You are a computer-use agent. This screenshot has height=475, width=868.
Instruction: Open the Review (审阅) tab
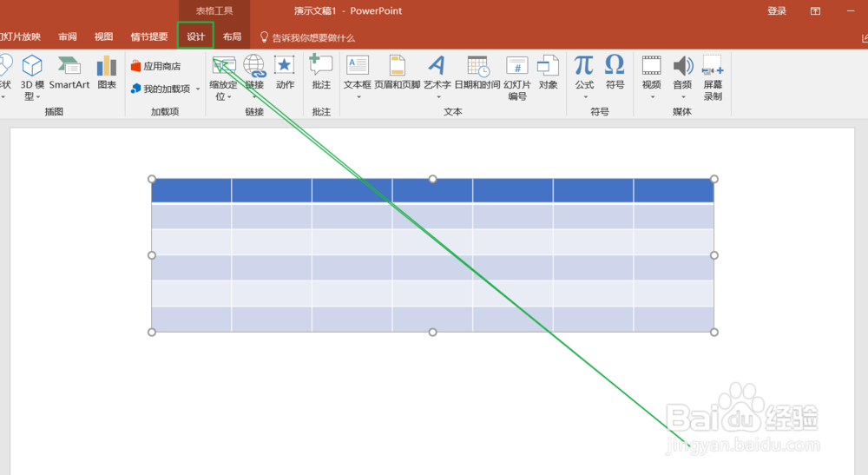pyautogui.click(x=68, y=36)
